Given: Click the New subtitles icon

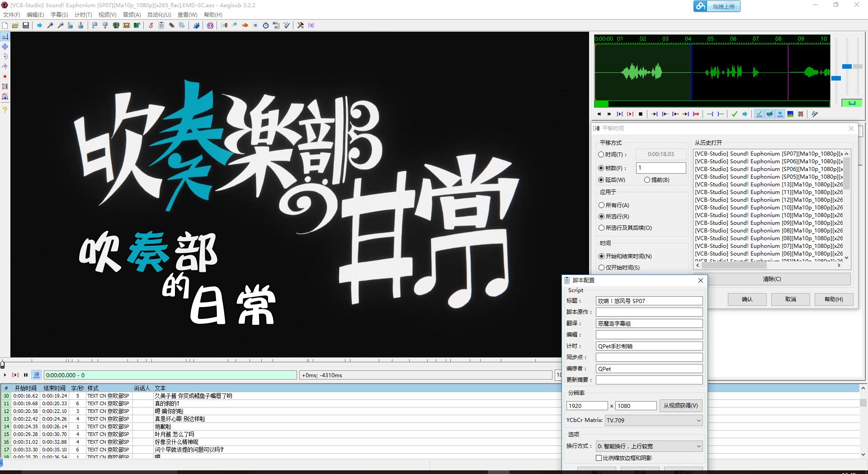Looking at the screenshot, I should [5, 25].
